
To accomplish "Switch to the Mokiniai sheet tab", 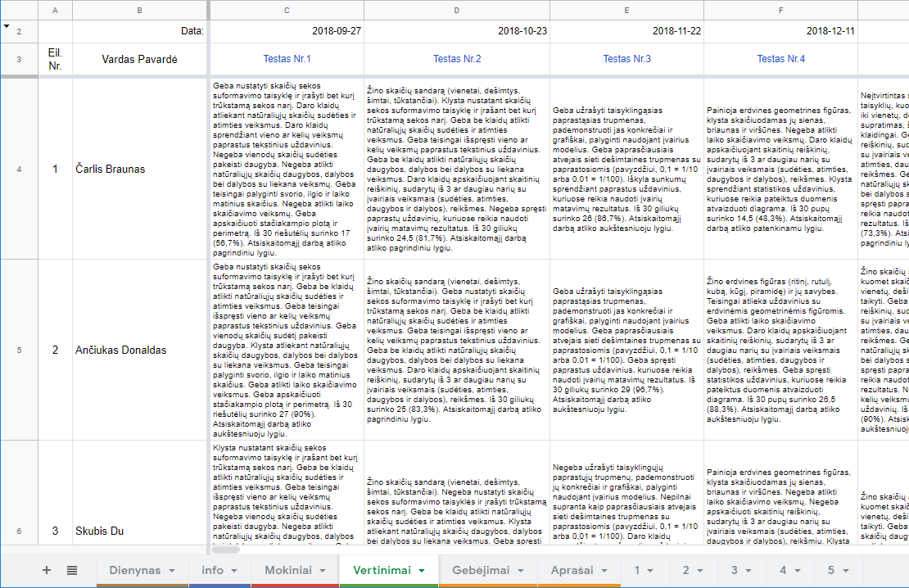I will point(295,570).
